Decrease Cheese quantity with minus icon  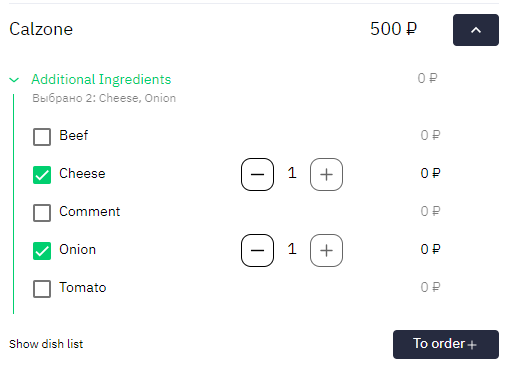click(x=257, y=174)
